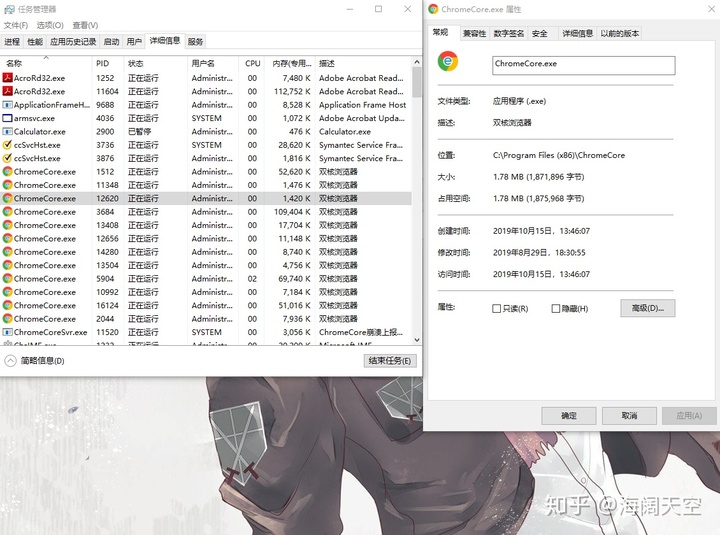This screenshot has height=535, width=720.
Task: Click the ChromeCore.exe icon for PID 5904
Action: (7, 278)
